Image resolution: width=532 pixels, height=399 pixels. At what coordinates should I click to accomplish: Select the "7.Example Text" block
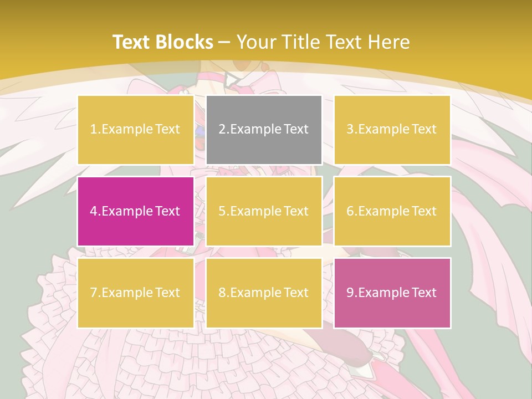(135, 293)
